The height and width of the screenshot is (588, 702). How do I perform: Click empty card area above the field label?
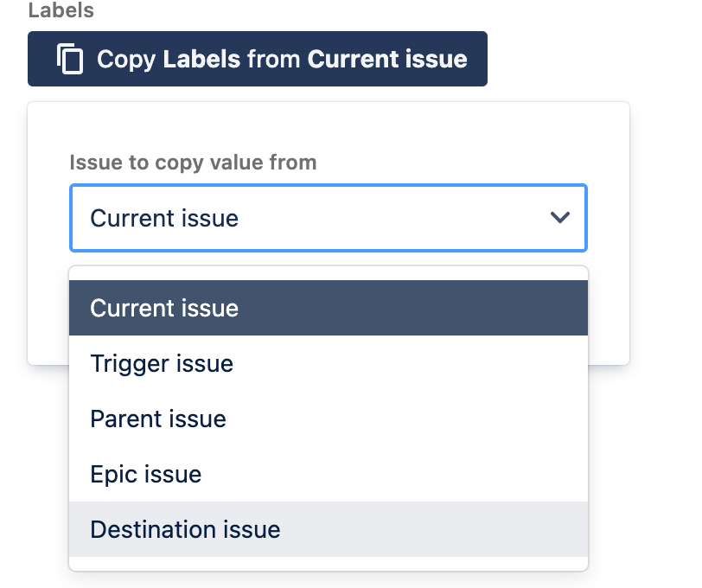tap(329, 127)
